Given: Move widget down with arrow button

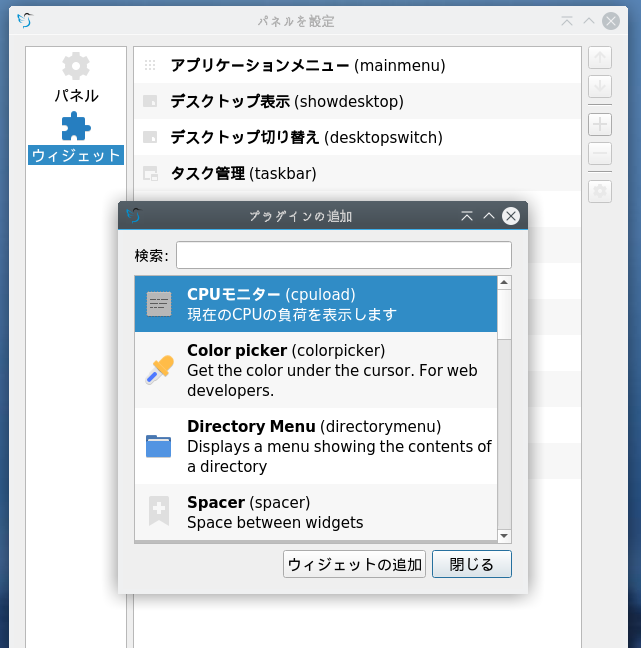Looking at the screenshot, I should pos(600,86).
